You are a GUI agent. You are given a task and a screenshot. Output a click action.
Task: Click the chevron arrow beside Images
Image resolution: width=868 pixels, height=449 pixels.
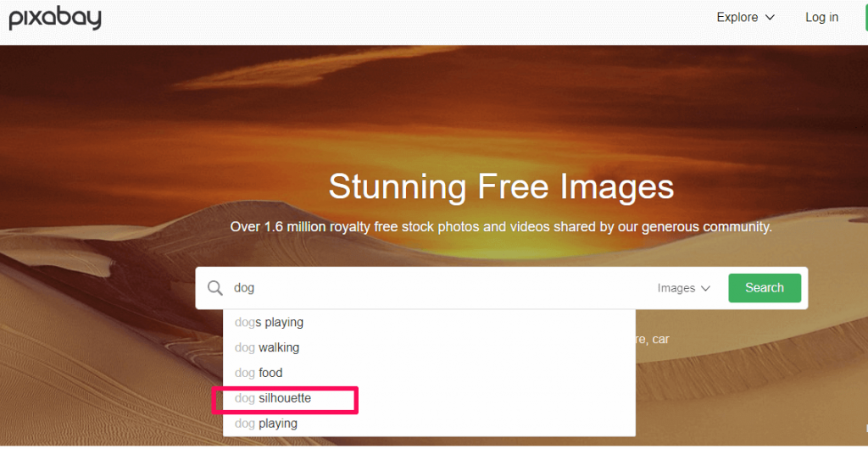tap(705, 289)
